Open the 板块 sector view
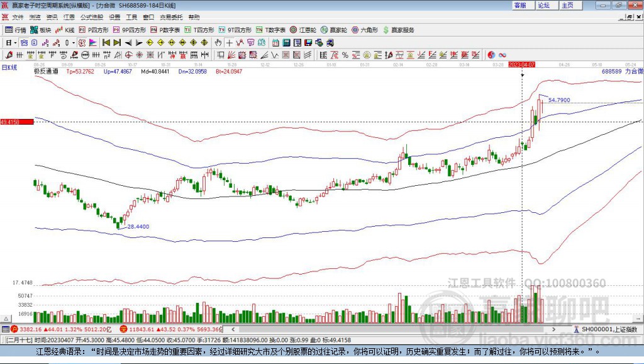This screenshot has width=644, height=364. pos(41,30)
